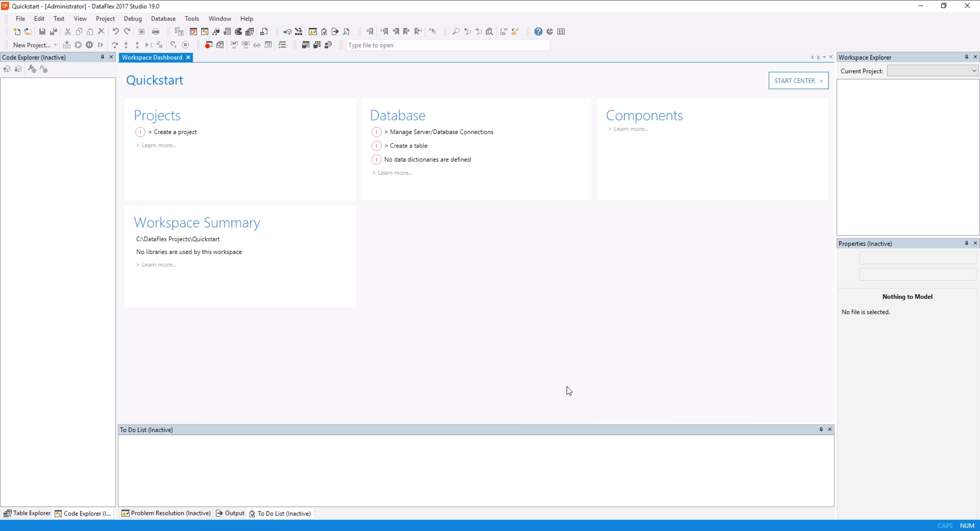Click the START CENTER button
The width and height of the screenshot is (980, 531).
click(798, 81)
